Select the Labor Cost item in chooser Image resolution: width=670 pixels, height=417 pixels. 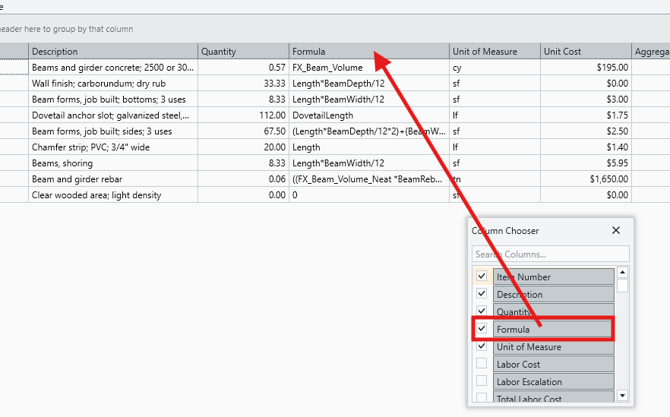pos(552,364)
